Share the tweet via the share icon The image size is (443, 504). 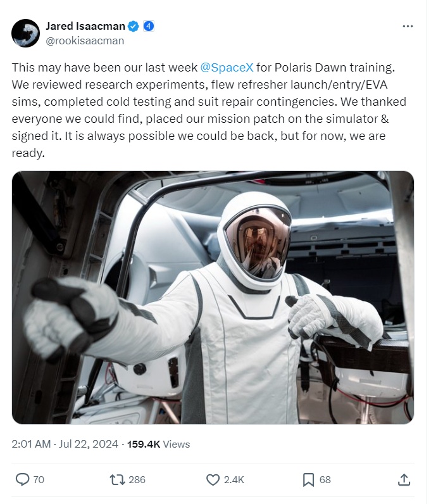[403, 480]
